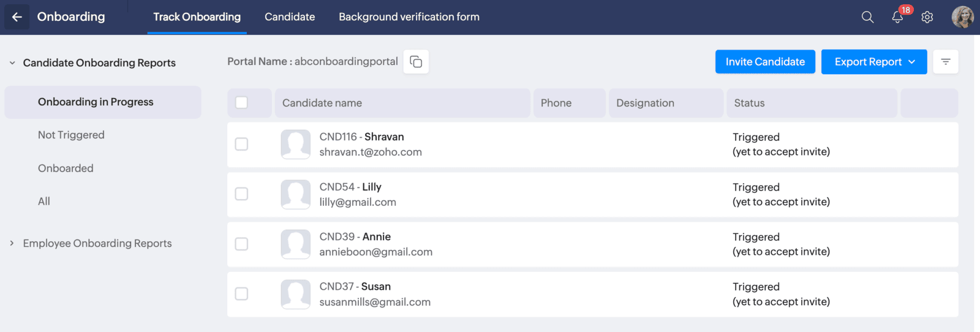Toggle the select-all checkbox in table header
This screenshot has height=332, width=980.
click(x=241, y=103)
